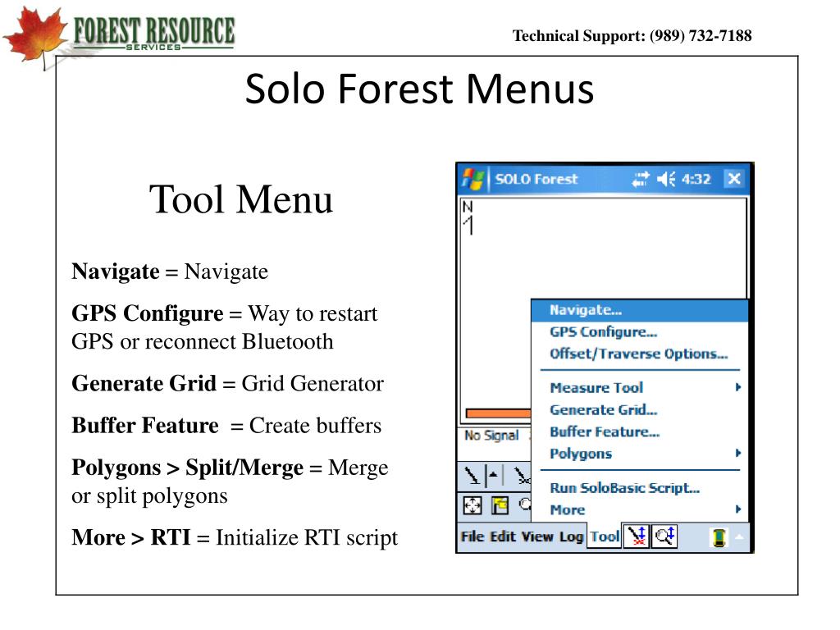Open the View menu
The height and width of the screenshot is (630, 840).
tap(537, 536)
